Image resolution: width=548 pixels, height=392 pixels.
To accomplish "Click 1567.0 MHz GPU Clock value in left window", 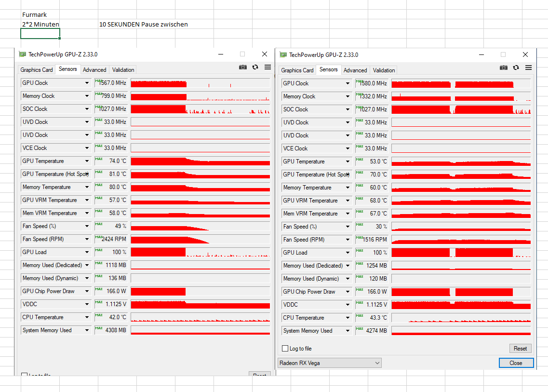I will 111,83.
